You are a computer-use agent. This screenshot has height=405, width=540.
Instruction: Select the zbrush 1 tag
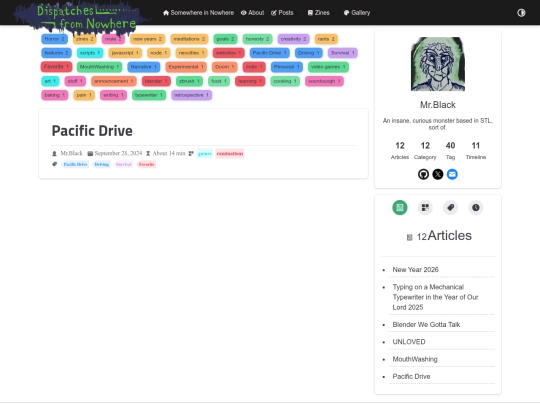click(189, 81)
